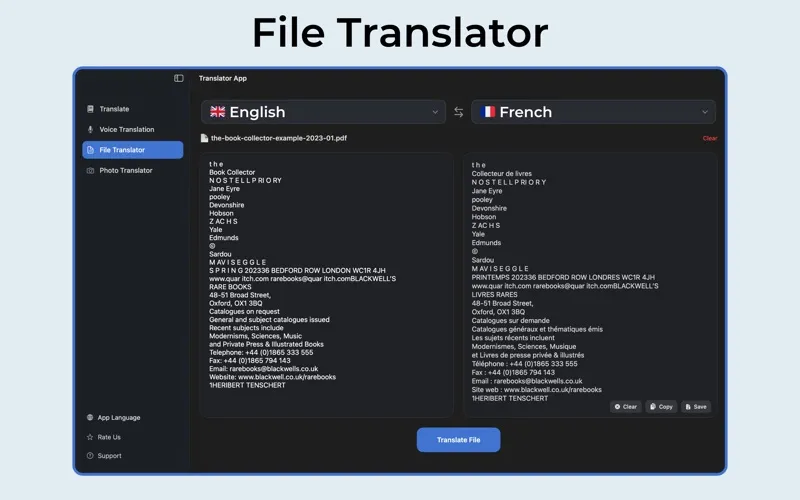800x500 pixels.
Task: Click inside the French translation panel
Action: [x=590, y=285]
